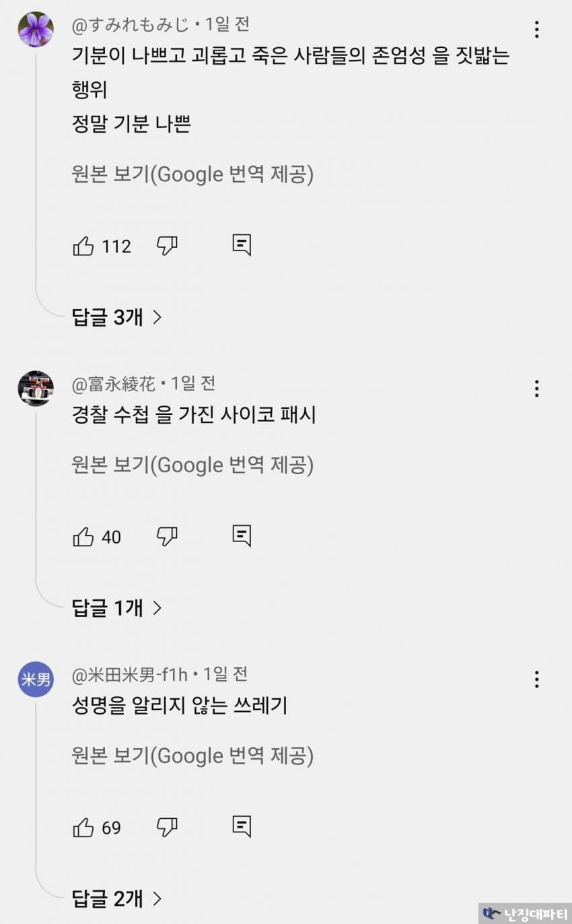Image resolution: width=572 pixels, height=924 pixels.
Task: Like the comment by @米田米男-f1h
Action: tap(83, 828)
